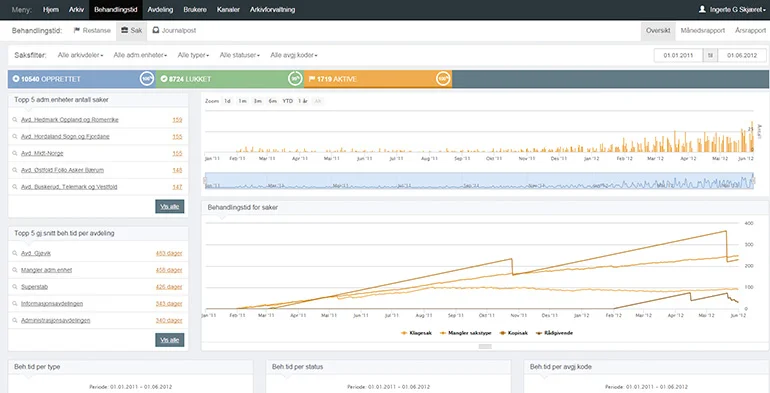Viewport: 770px width, 393px height.
Task: Expand the Alle typer filter dropdown
Action: pyautogui.click(x=193, y=56)
